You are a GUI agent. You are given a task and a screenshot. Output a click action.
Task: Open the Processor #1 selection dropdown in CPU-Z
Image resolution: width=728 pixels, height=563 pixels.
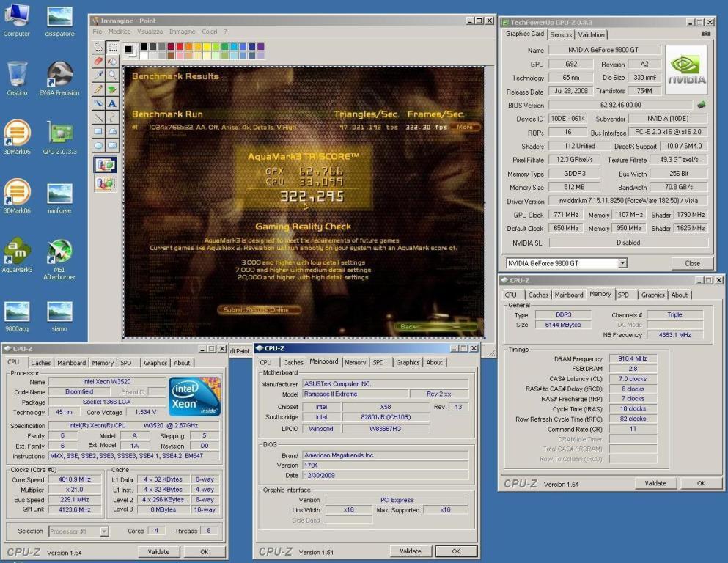[x=104, y=531]
